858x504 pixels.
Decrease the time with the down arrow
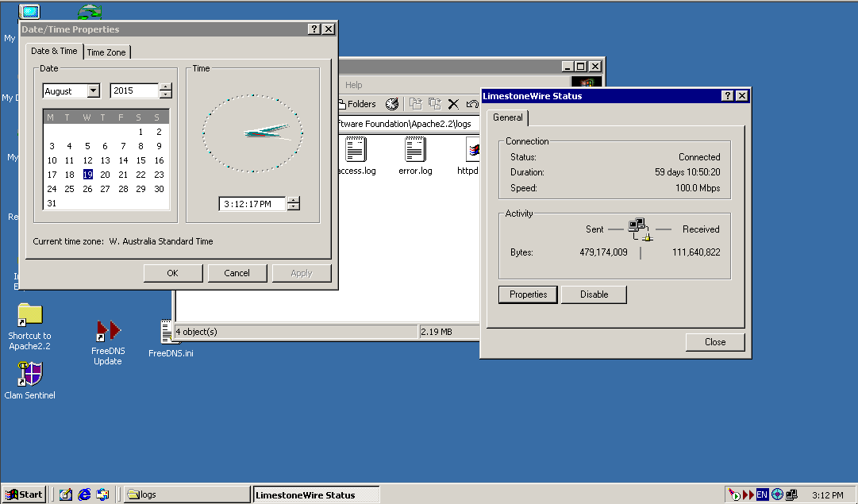click(x=294, y=207)
